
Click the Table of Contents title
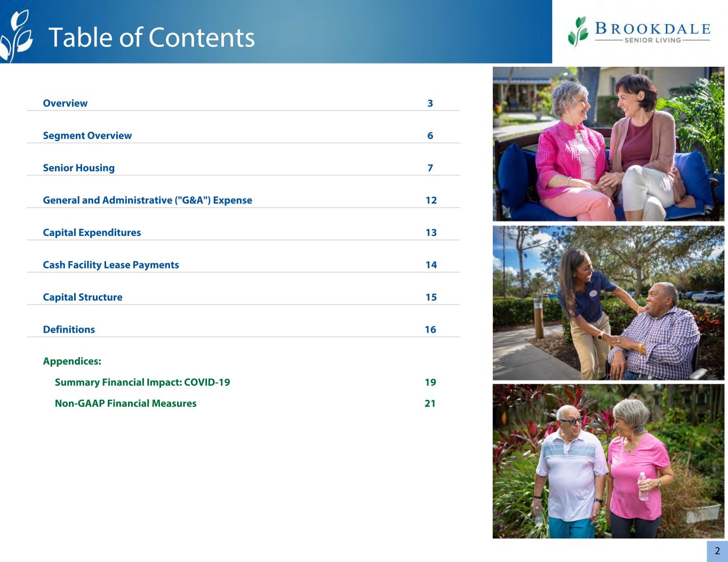point(151,37)
